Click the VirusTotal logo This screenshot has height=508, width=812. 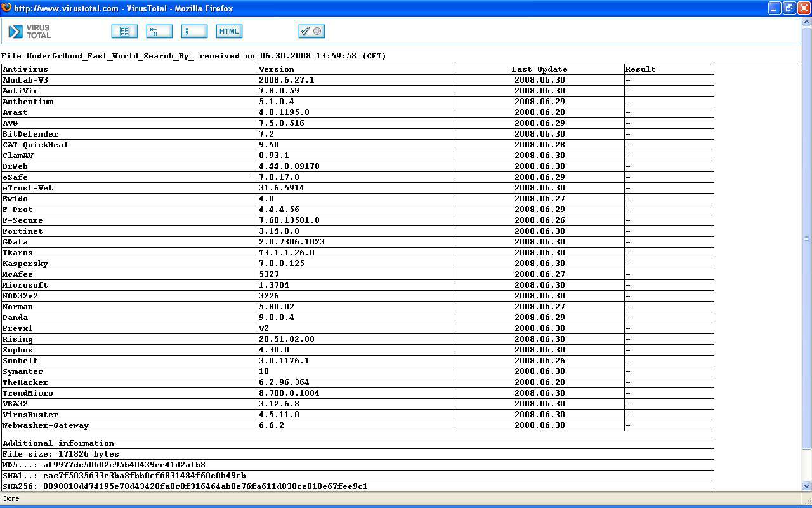click(30, 31)
